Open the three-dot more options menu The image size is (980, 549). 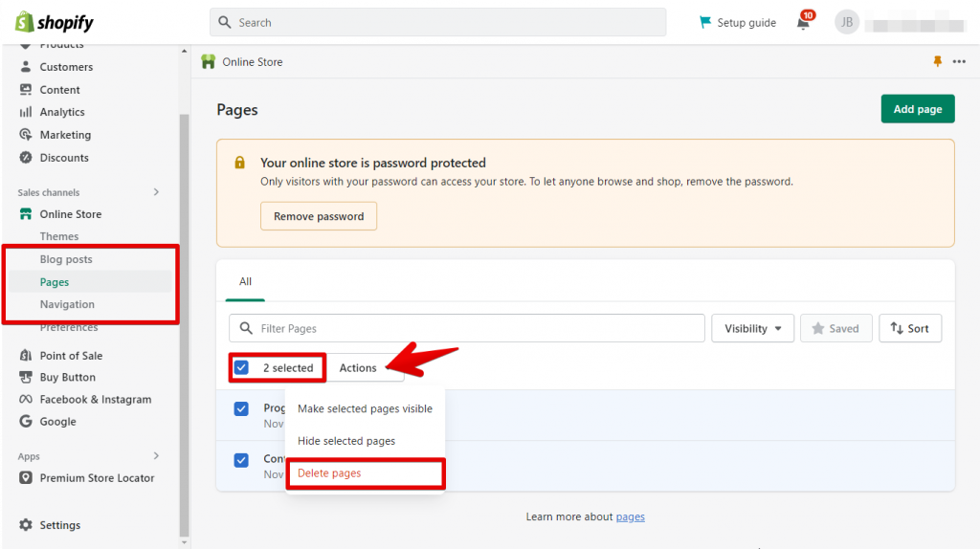(x=959, y=62)
